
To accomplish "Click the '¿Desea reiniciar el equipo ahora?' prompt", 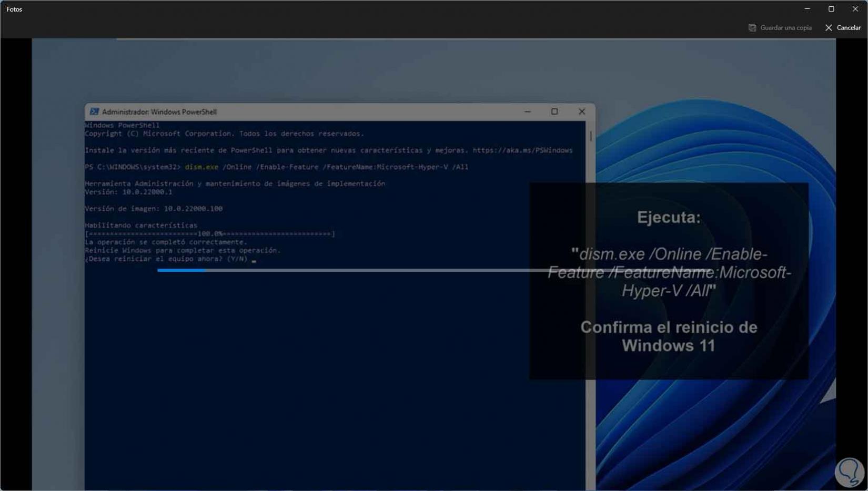I will [166, 259].
